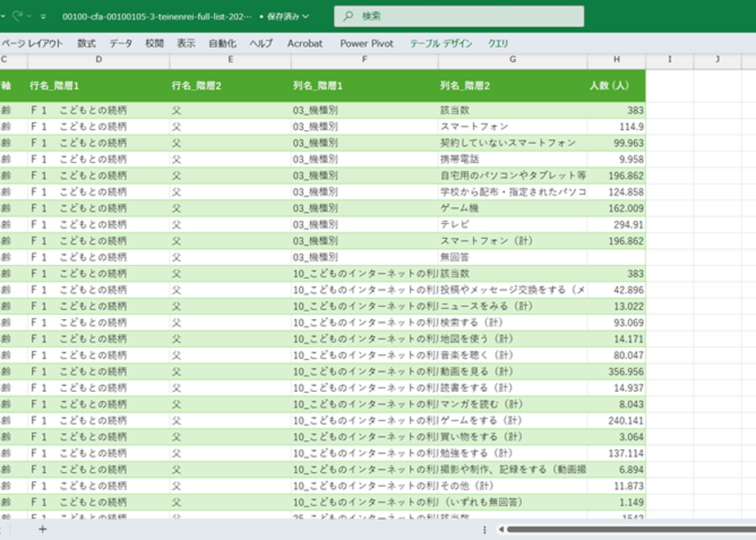The width and height of the screenshot is (756, 540).
Task: Select column E header
Action: click(x=231, y=59)
